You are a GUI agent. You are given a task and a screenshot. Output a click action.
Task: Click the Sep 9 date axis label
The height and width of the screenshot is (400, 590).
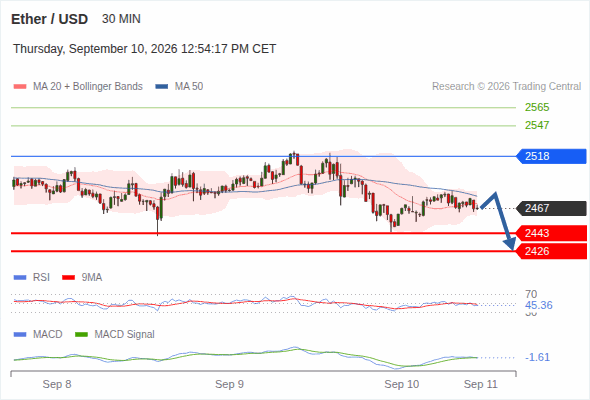tap(230, 384)
